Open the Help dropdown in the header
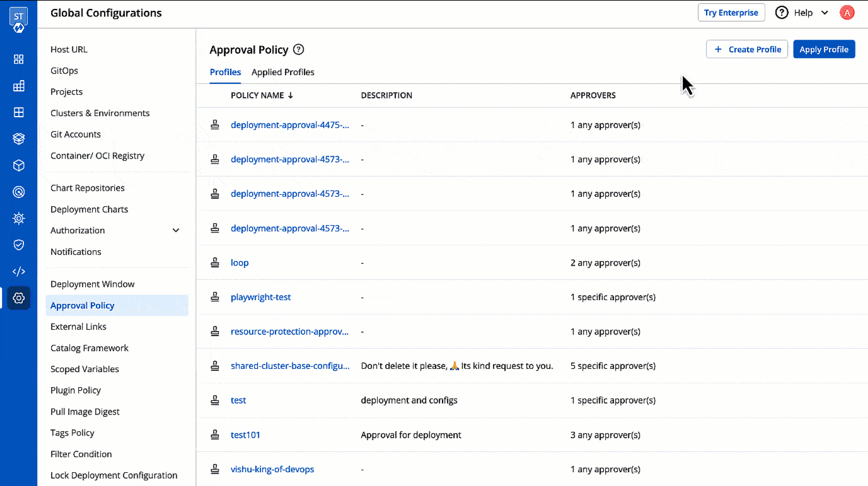The width and height of the screenshot is (868, 486). point(801,12)
